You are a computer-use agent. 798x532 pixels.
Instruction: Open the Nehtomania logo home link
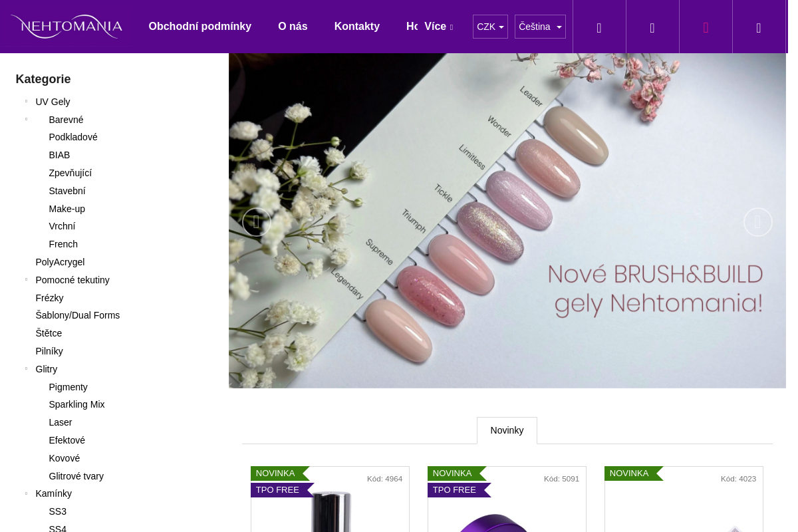[x=66, y=27]
